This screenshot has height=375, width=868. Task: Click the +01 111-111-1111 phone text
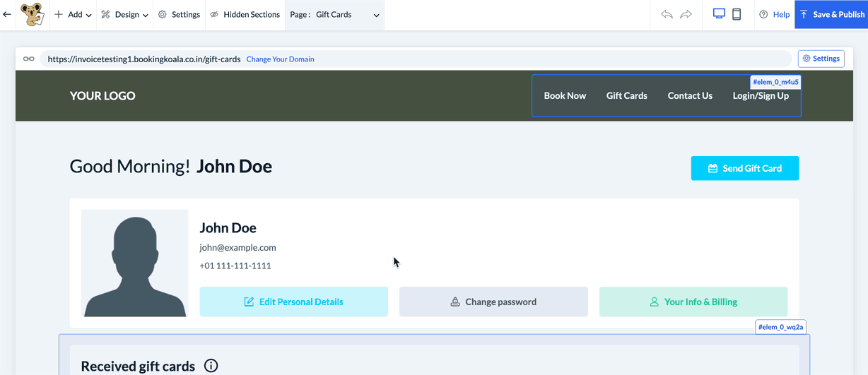(235, 266)
